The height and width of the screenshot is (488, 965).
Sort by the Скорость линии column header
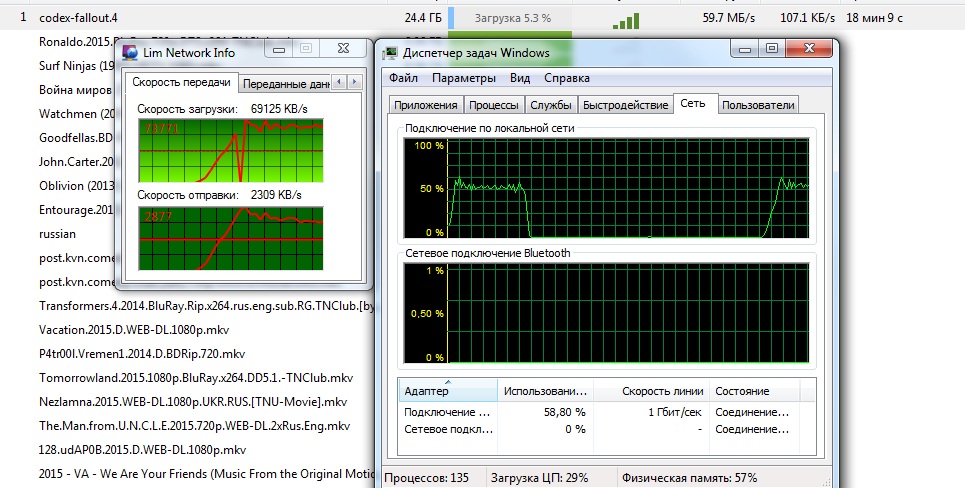pos(662,391)
